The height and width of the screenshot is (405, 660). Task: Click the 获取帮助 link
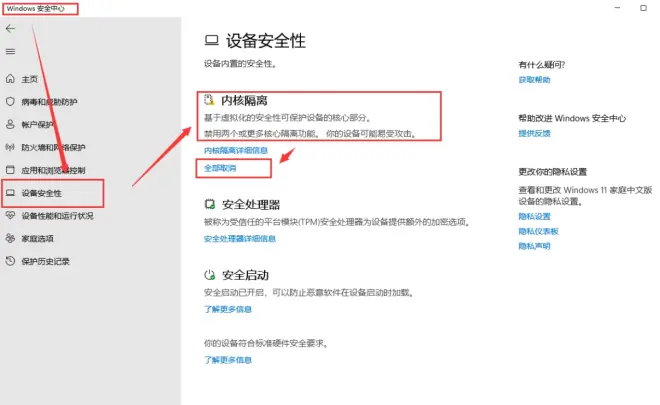coord(534,80)
